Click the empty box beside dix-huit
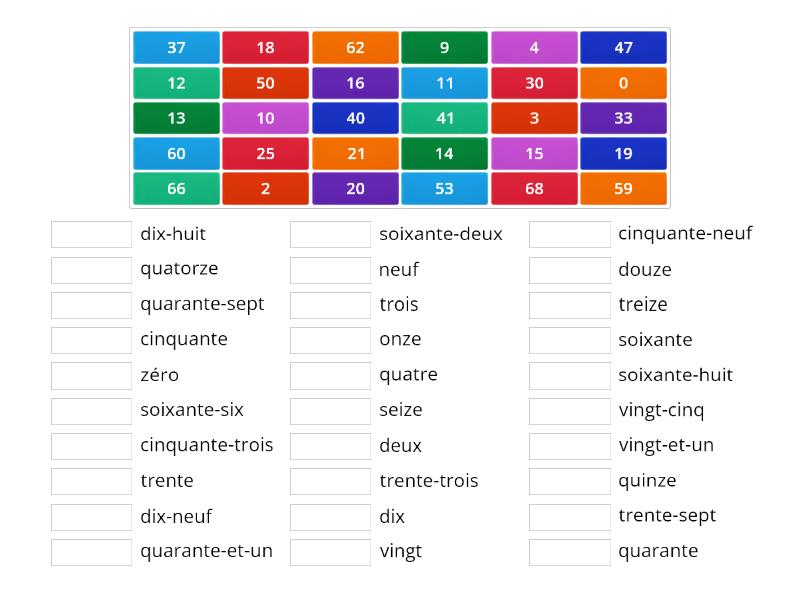800x600 pixels. pos(91,234)
